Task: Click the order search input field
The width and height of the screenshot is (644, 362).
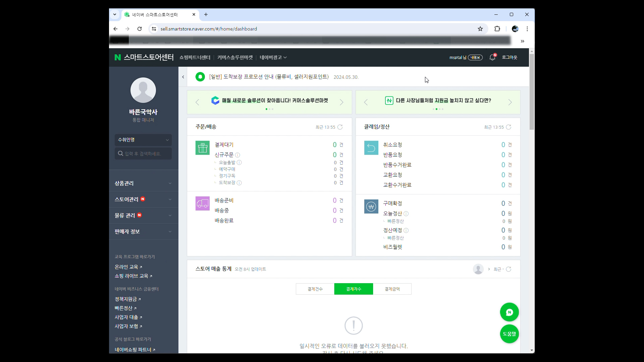Action: point(146,154)
